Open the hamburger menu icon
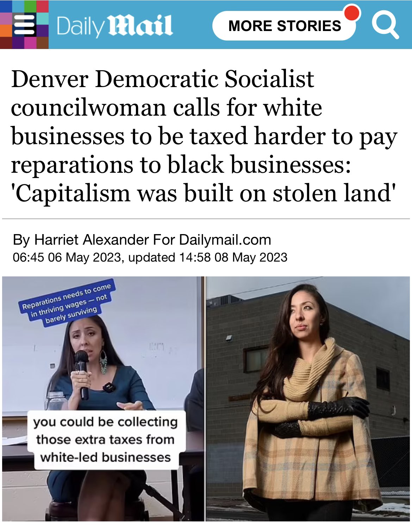412x532 pixels. point(24,25)
